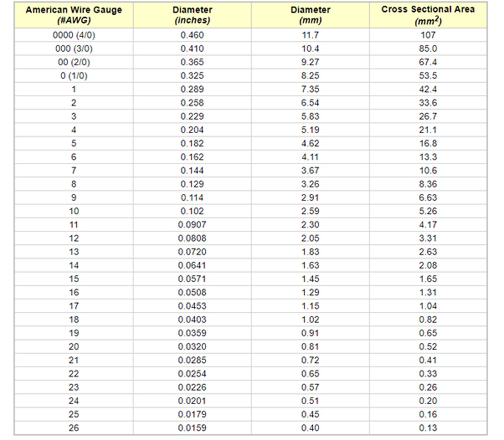Click the 85.0 area value

click(x=428, y=48)
